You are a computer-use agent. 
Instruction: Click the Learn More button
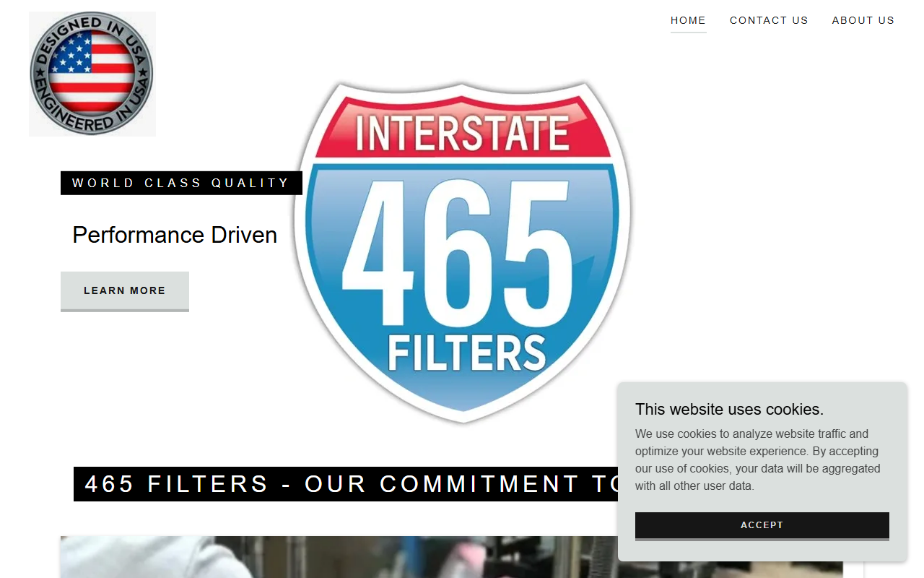click(125, 291)
